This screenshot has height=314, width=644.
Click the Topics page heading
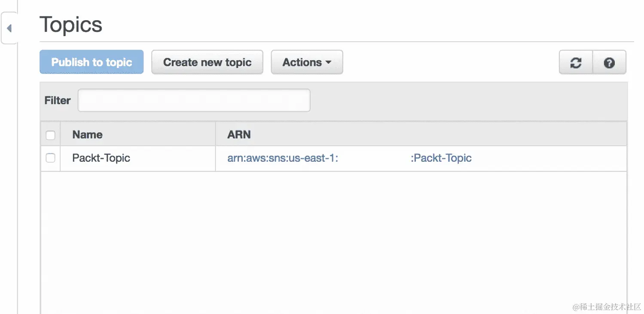[71, 25]
